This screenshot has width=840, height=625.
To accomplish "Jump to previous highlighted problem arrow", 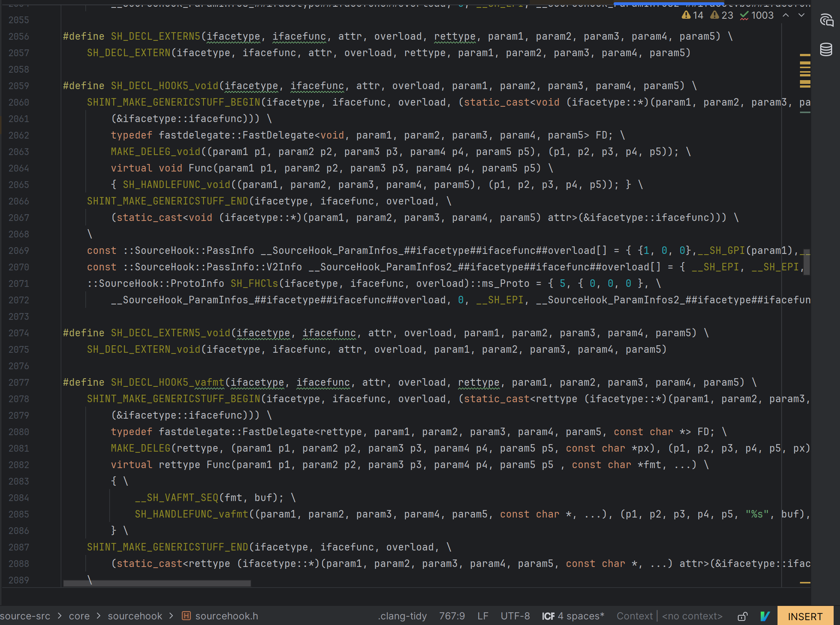I will tap(786, 15).
